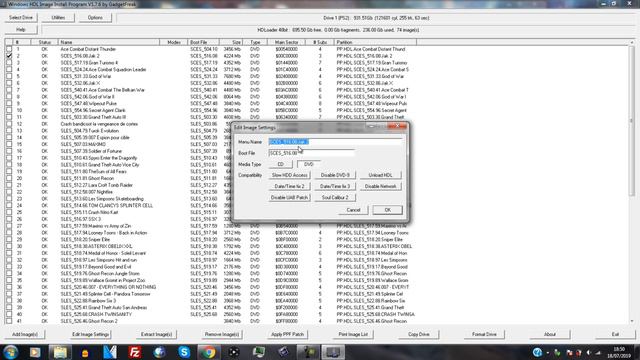Screen dimensions: 640x360
Task: Confirm the dialog with OK
Action: pos(387,210)
